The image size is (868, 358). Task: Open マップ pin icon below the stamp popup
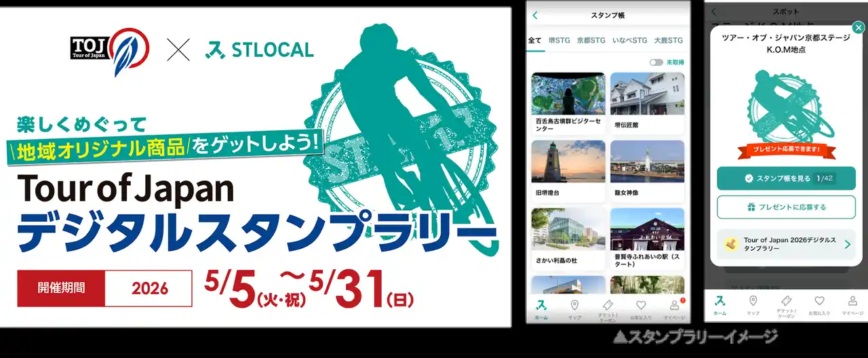click(753, 304)
